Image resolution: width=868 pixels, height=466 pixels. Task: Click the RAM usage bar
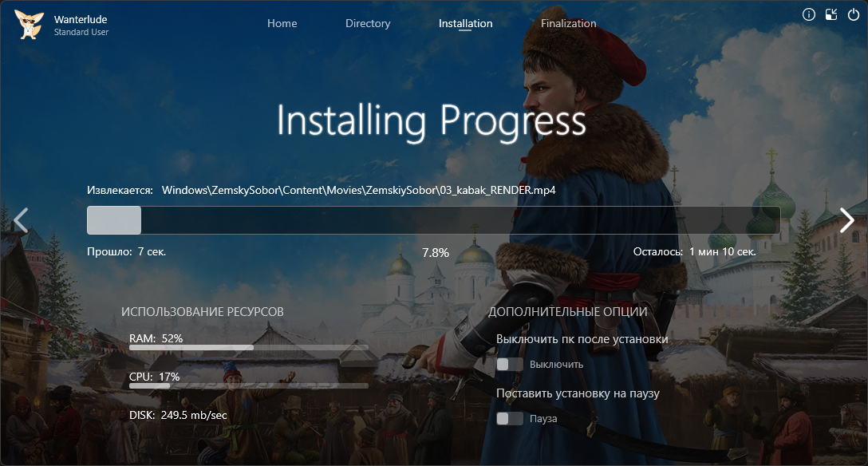[248, 348]
